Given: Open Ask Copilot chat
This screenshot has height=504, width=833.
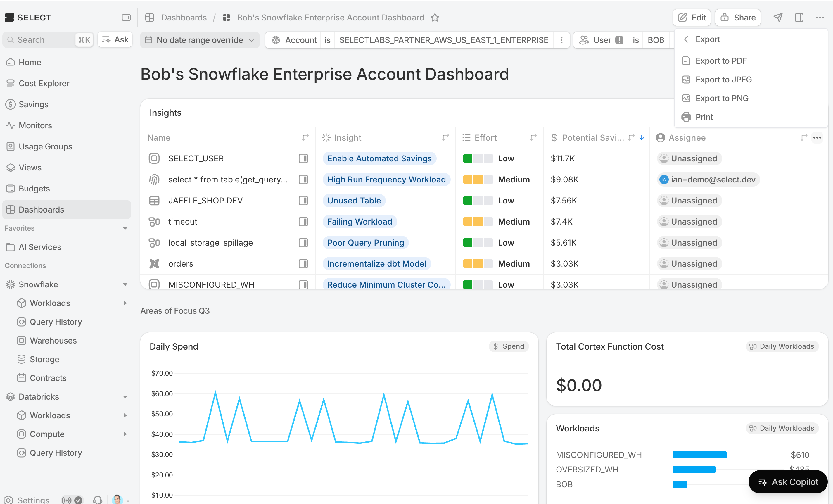Looking at the screenshot, I should coord(788,482).
